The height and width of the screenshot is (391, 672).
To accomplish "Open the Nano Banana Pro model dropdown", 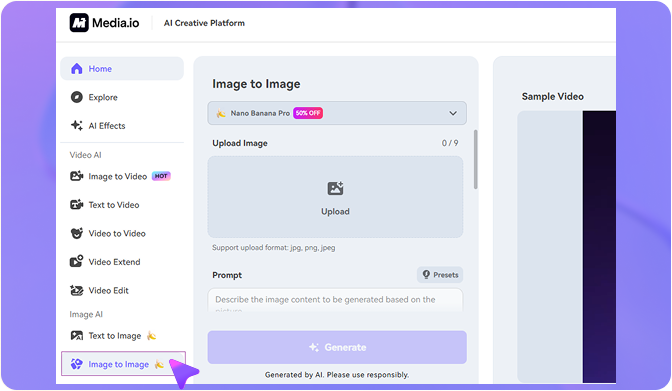I will (x=337, y=113).
